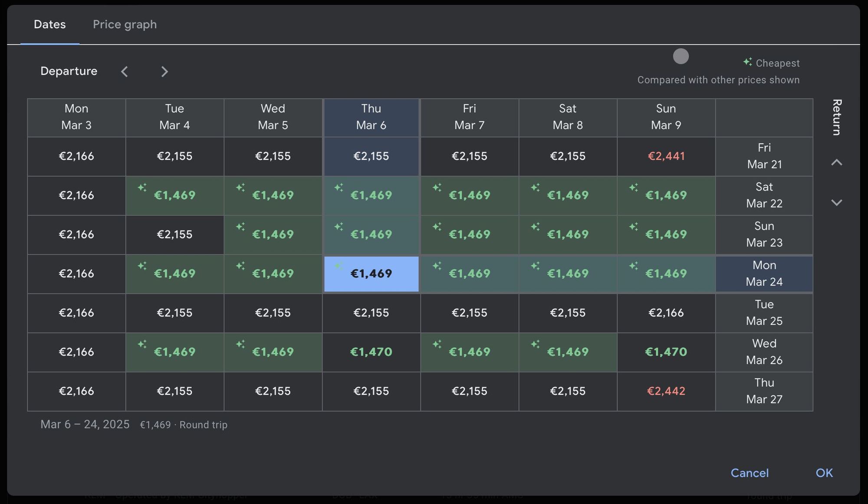This screenshot has height=504, width=868.
Task: Select the highlighted €1,469 Mar 6–24 cell
Action: point(371,273)
